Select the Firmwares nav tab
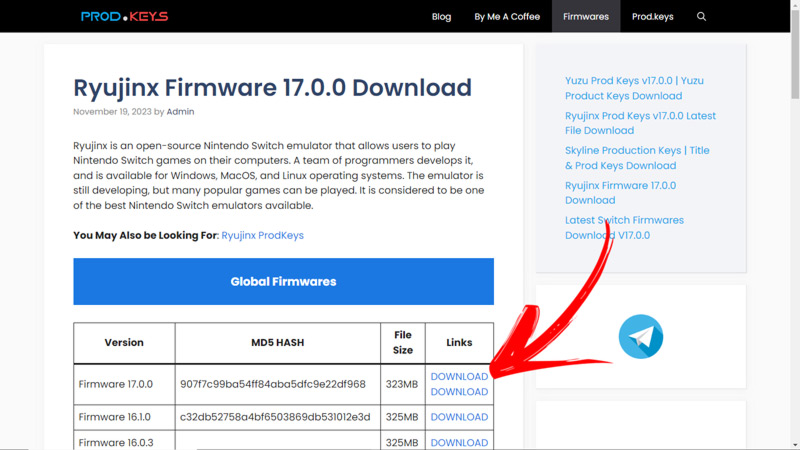 tap(586, 16)
